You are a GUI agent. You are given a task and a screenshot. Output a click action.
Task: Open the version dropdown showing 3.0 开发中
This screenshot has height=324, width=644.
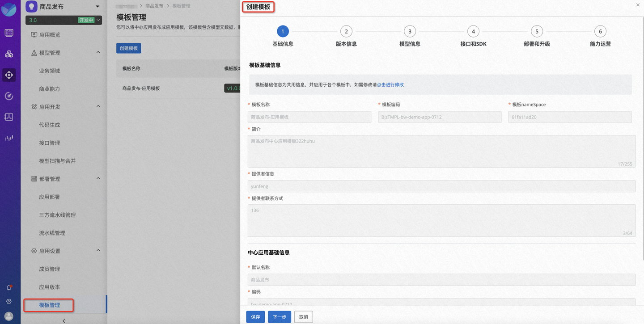[x=64, y=20]
